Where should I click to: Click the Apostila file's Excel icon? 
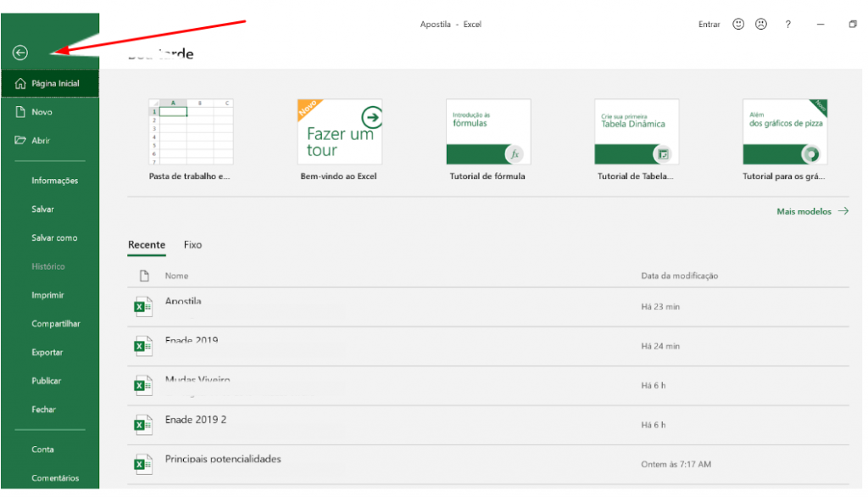pos(143,305)
